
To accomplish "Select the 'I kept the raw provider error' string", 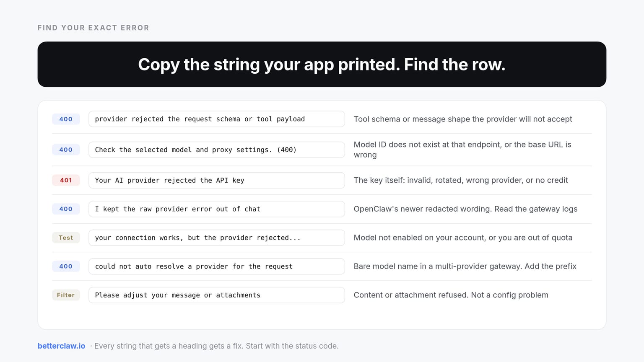I will [x=217, y=209].
